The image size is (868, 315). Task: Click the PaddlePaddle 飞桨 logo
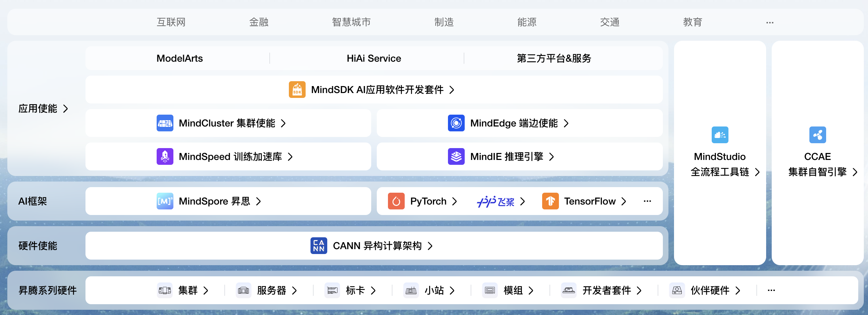click(x=495, y=201)
